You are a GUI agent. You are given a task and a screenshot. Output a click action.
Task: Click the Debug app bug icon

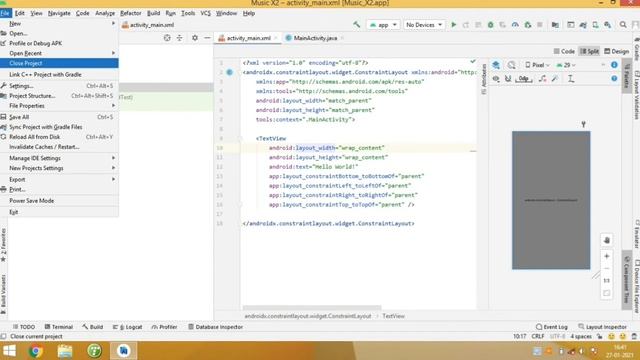click(x=491, y=25)
